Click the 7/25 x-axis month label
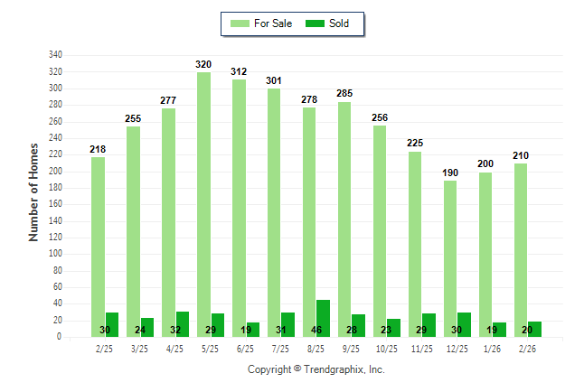 [281, 347]
